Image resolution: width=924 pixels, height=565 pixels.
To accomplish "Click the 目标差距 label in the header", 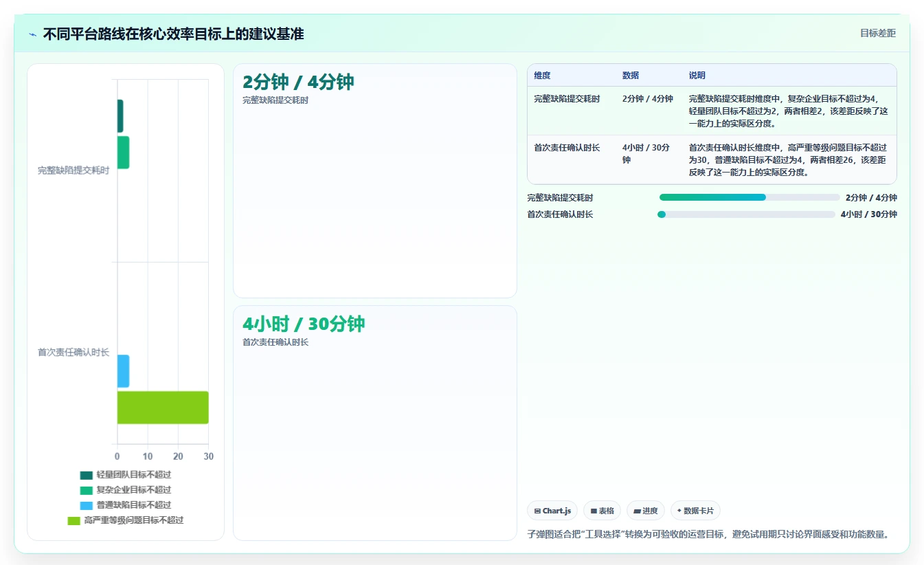I will pyautogui.click(x=878, y=33).
